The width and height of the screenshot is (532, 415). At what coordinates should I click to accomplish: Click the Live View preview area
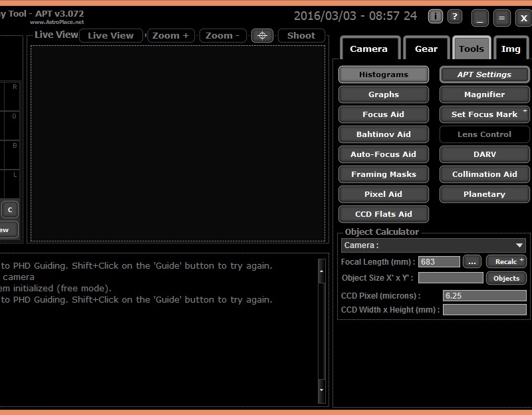tap(178, 143)
